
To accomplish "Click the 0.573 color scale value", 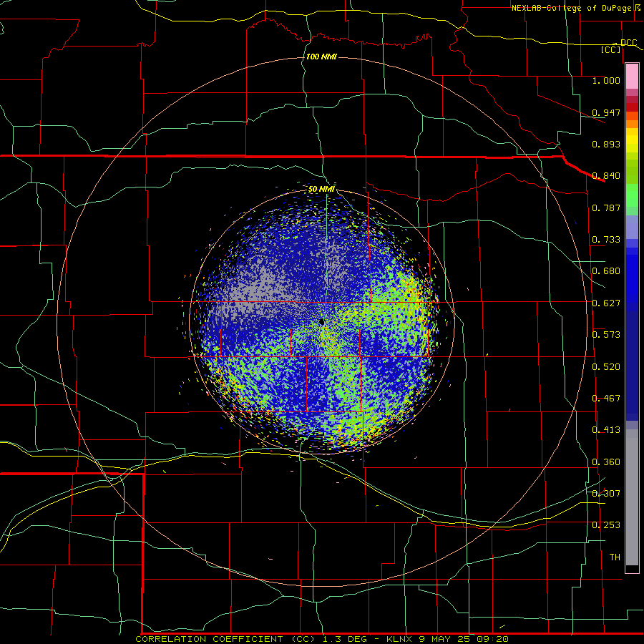I will [606, 334].
